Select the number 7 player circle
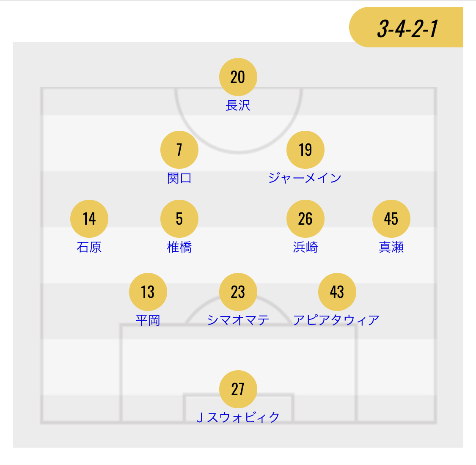This screenshot has height=465, width=476. tap(179, 150)
